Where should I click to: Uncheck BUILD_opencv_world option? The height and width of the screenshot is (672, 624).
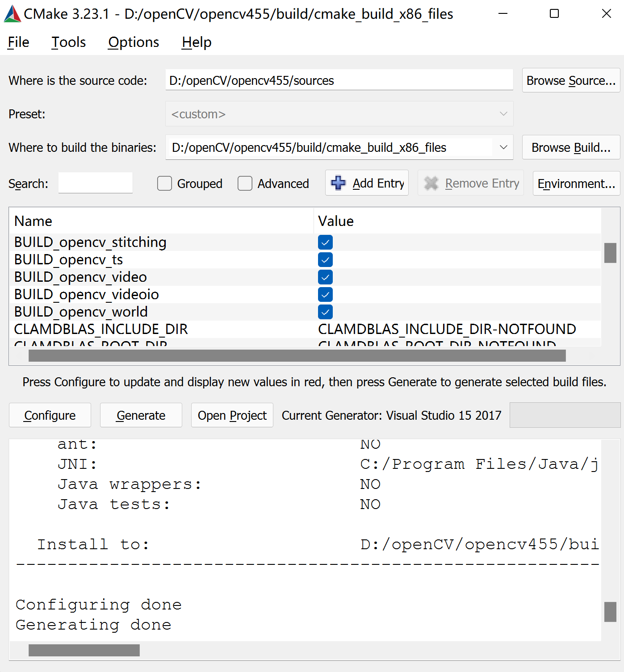[x=325, y=312]
